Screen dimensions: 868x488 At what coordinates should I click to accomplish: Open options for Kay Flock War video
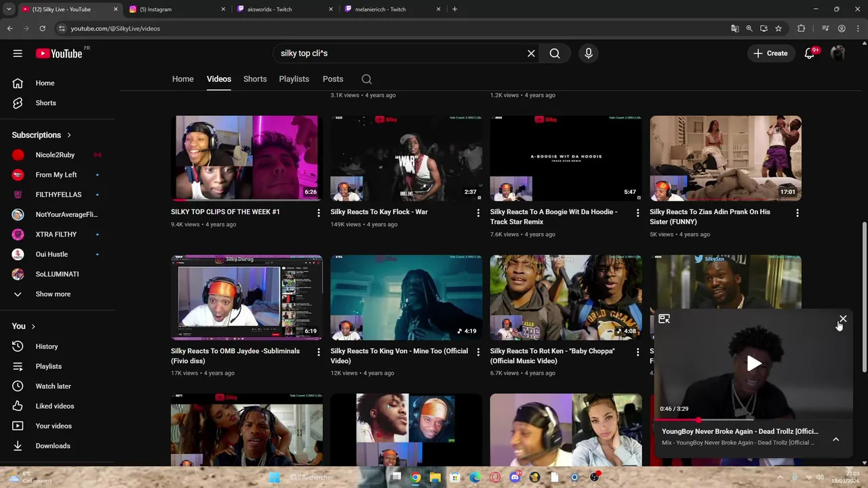tap(478, 213)
